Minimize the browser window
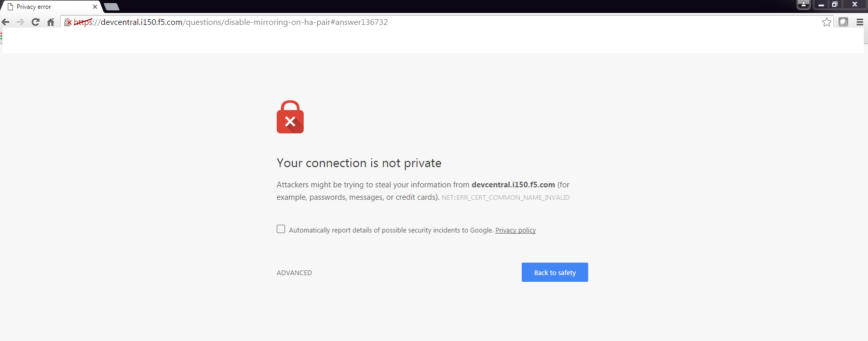 coord(821,5)
